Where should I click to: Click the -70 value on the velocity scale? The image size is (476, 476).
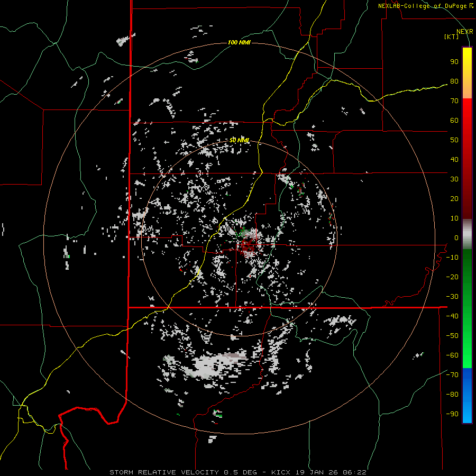452,375
